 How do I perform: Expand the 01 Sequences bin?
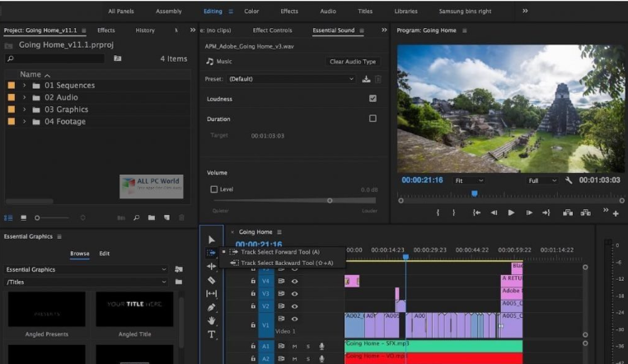click(25, 86)
